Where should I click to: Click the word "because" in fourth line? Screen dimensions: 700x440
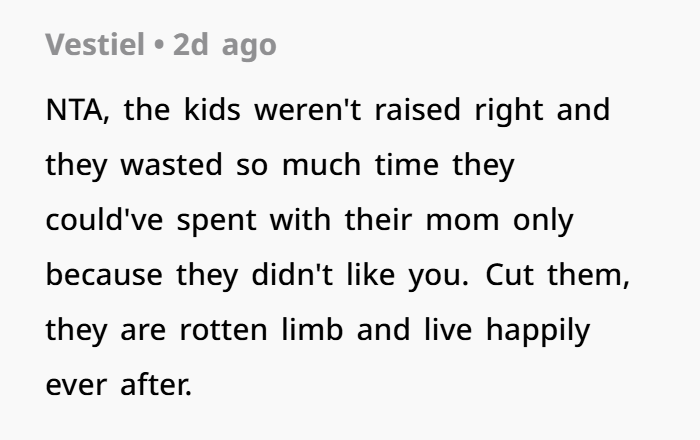106,275
